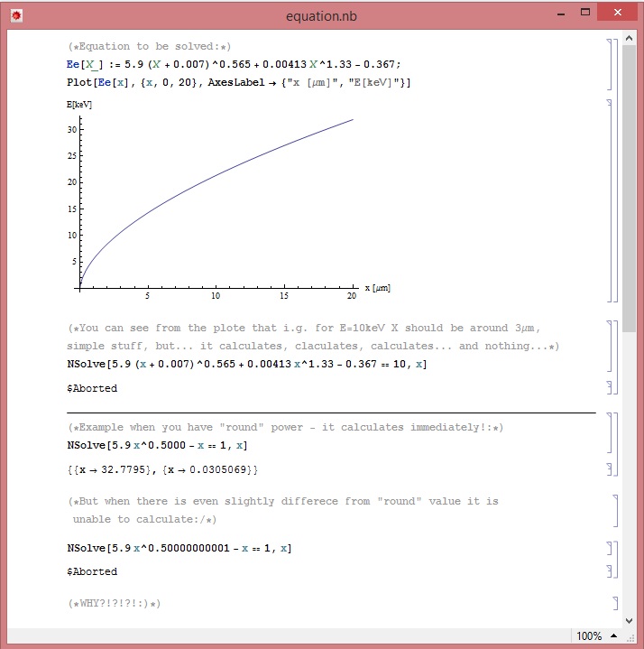The height and width of the screenshot is (649, 644).
Task: Click the NSolve input with 5.9 x^0.5000
Action: pos(157,446)
